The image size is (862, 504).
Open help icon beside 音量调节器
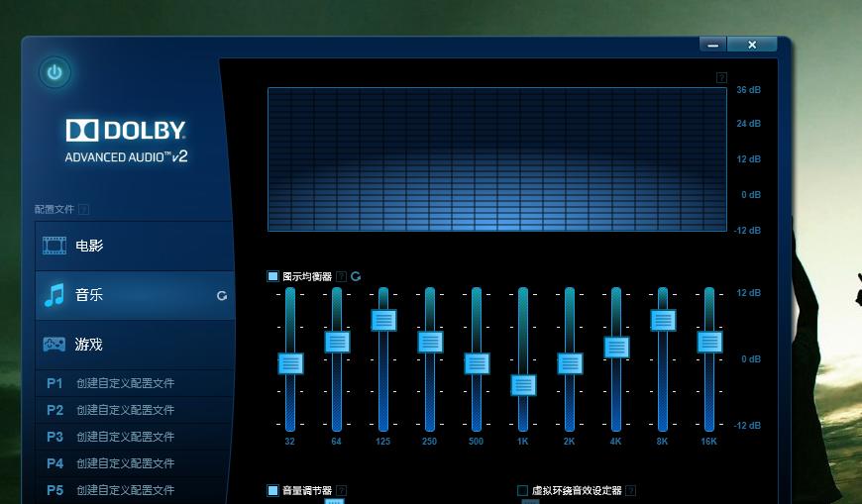[x=342, y=490]
